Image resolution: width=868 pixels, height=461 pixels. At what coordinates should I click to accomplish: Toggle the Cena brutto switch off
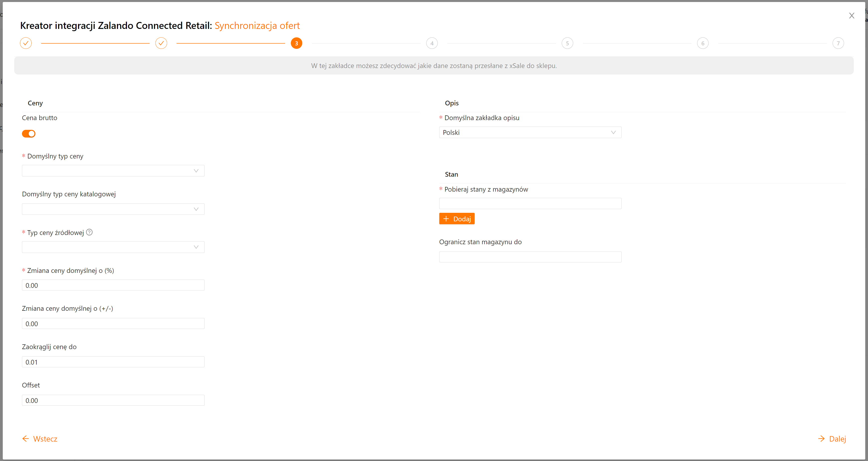pos(29,134)
